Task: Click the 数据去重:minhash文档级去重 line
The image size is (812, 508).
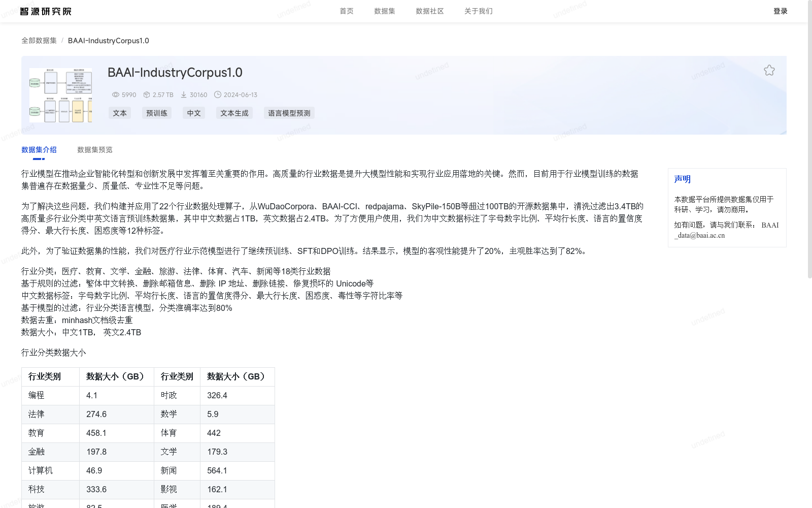Action: [77, 320]
